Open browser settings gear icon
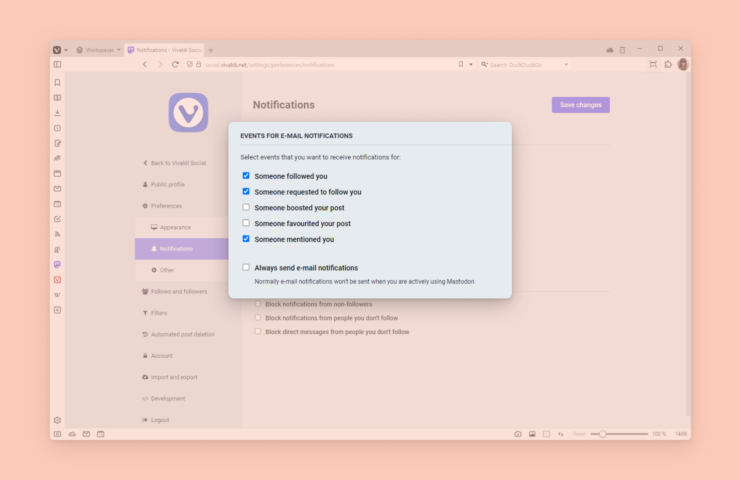Screen dimensions: 740x480 click(x=57, y=420)
